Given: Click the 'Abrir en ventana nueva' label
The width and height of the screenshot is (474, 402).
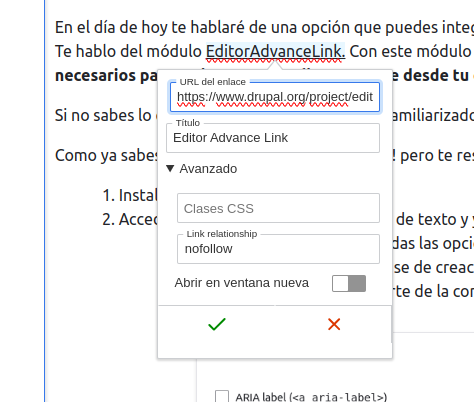Looking at the screenshot, I should [x=242, y=283].
